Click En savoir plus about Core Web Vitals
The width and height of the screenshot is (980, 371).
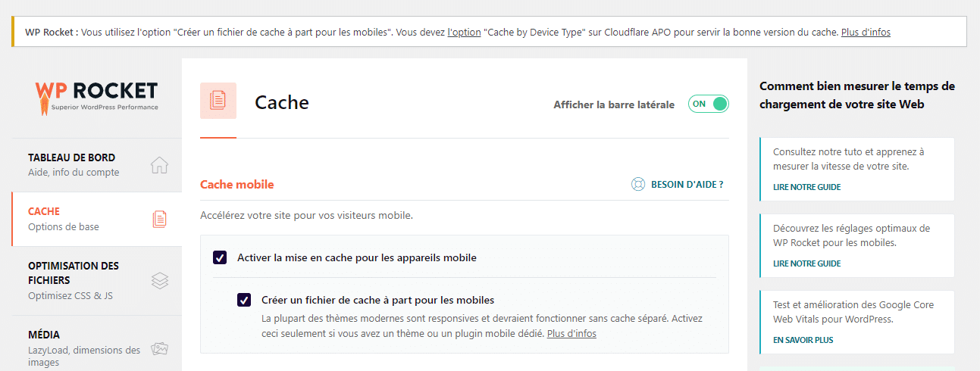click(803, 340)
